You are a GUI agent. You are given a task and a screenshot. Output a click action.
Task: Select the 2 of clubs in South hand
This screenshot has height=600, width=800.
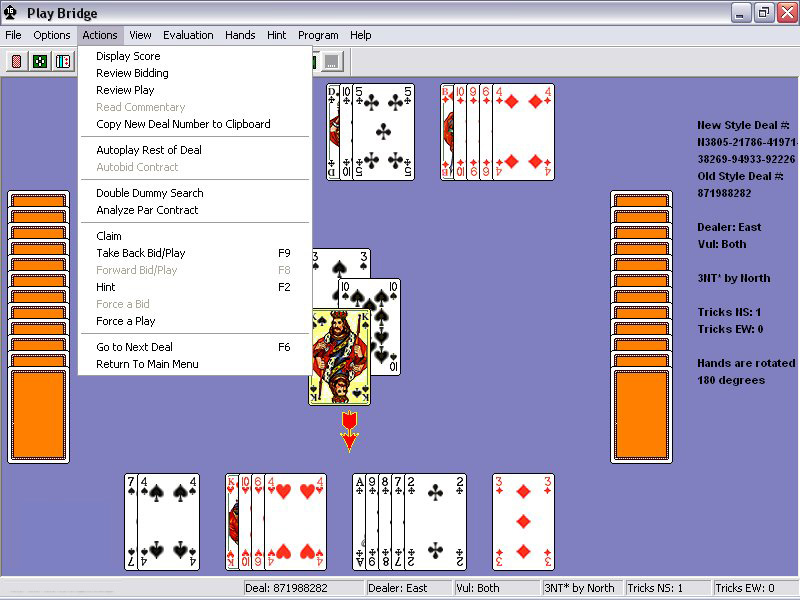tap(436, 522)
